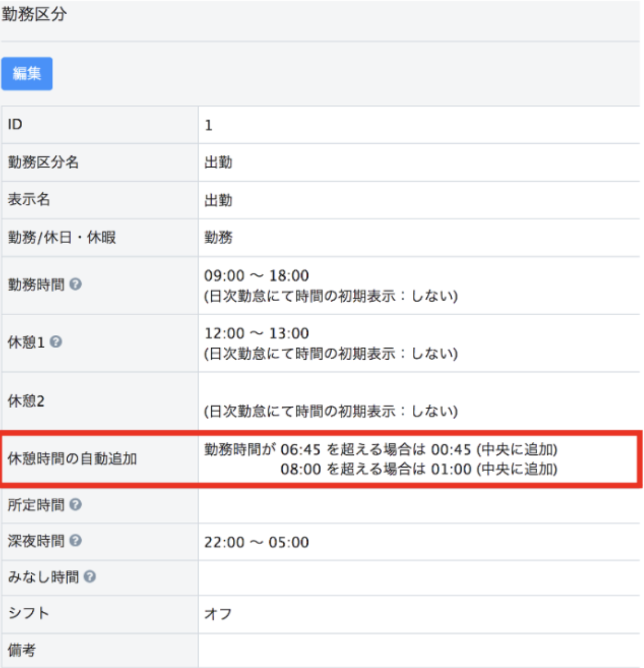This screenshot has height=668, width=644.
Task: Click the 備考 row label
Action: 22,650
